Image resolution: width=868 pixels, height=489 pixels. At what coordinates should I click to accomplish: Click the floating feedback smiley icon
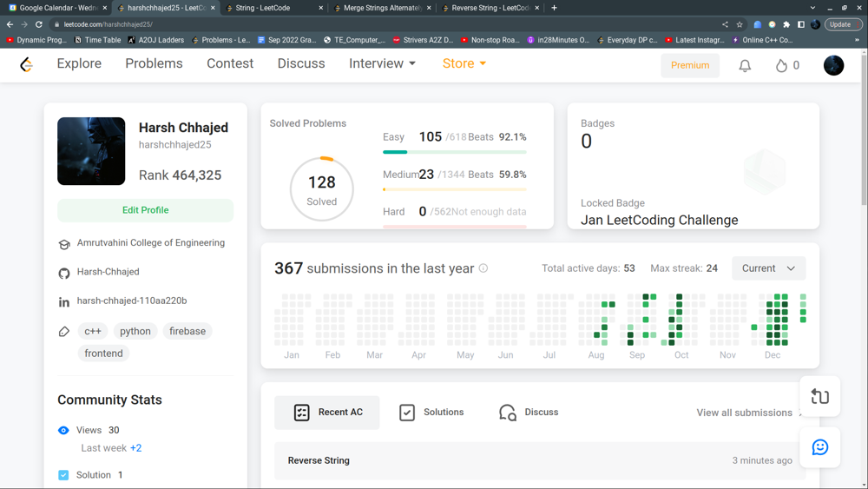(819, 447)
